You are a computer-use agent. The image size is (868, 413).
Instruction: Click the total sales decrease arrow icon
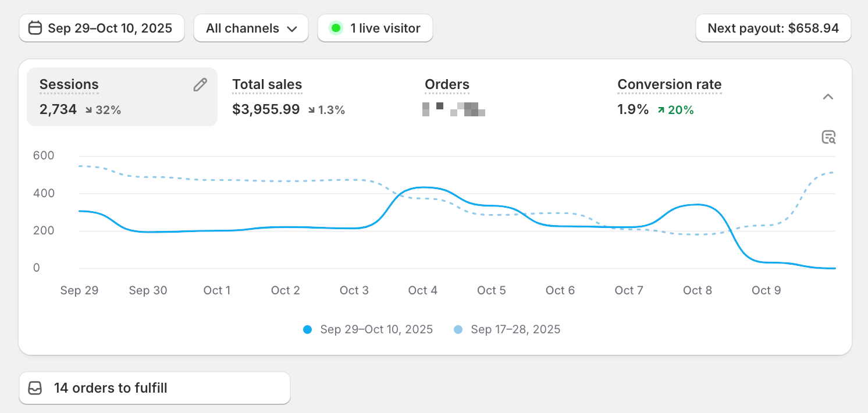click(x=312, y=110)
